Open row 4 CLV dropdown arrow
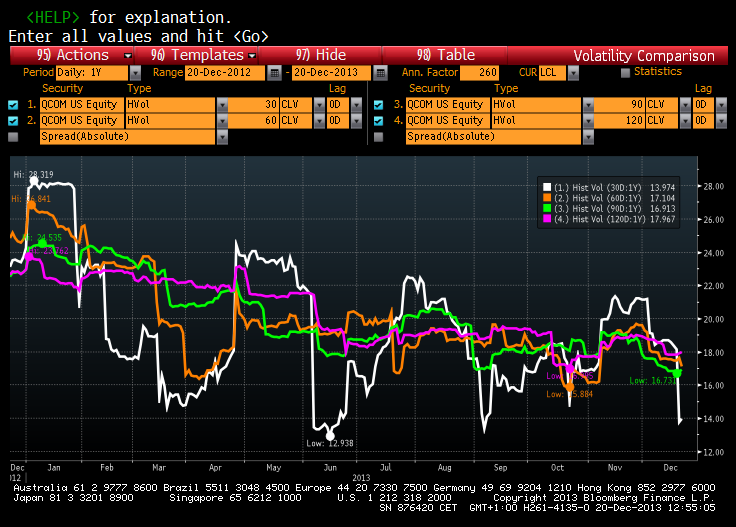This screenshot has height=527, width=736. (685, 121)
